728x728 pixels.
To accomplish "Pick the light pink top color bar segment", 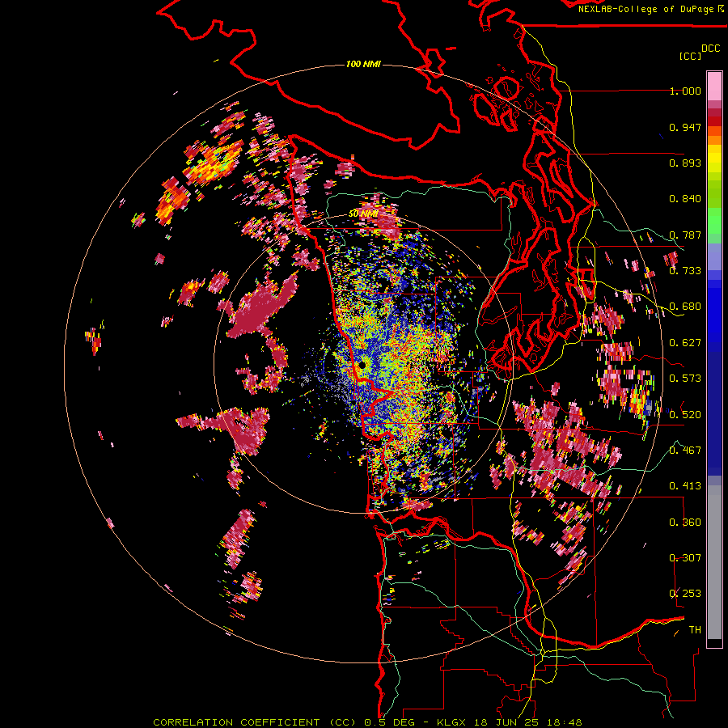I will click(x=714, y=87).
